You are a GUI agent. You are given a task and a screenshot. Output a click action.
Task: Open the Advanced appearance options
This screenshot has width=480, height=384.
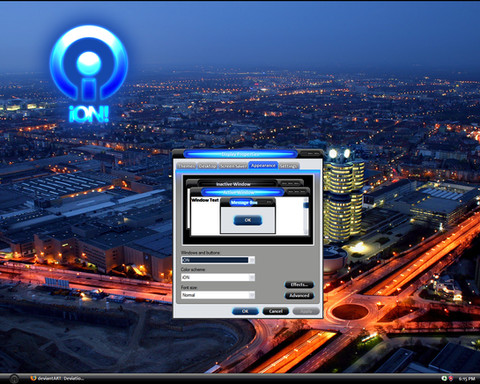(299, 296)
